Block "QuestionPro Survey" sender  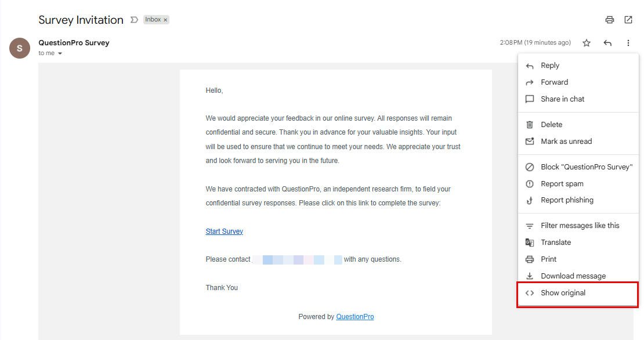coord(586,167)
